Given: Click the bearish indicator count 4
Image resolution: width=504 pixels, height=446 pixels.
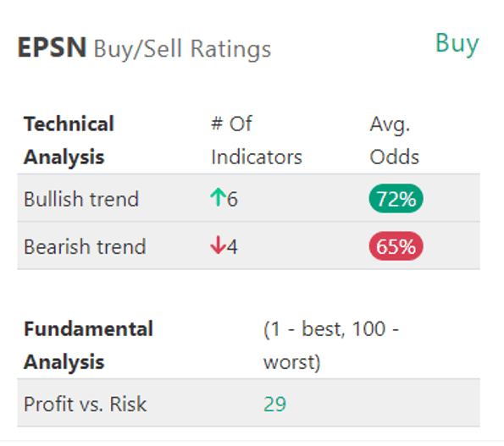Looking at the screenshot, I should coord(232,247).
